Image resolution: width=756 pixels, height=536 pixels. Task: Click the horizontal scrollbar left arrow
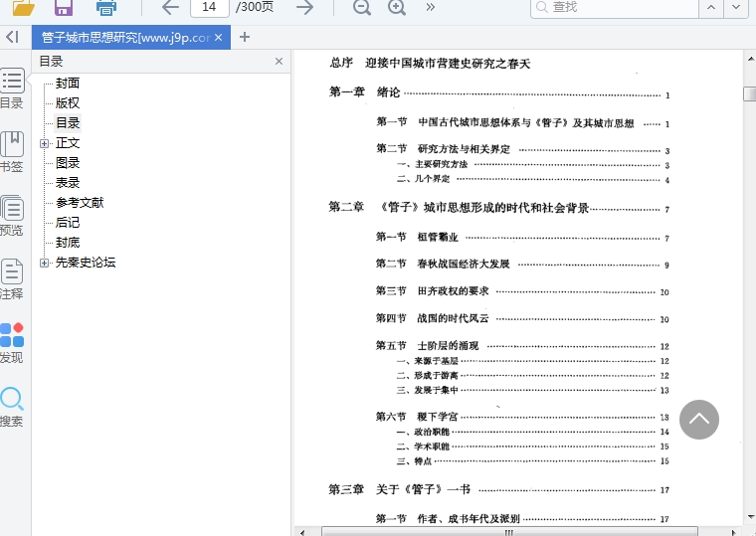tap(301, 532)
